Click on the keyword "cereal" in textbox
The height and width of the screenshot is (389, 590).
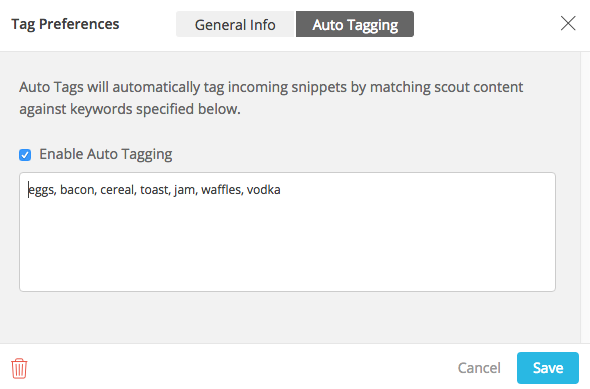click(117, 190)
